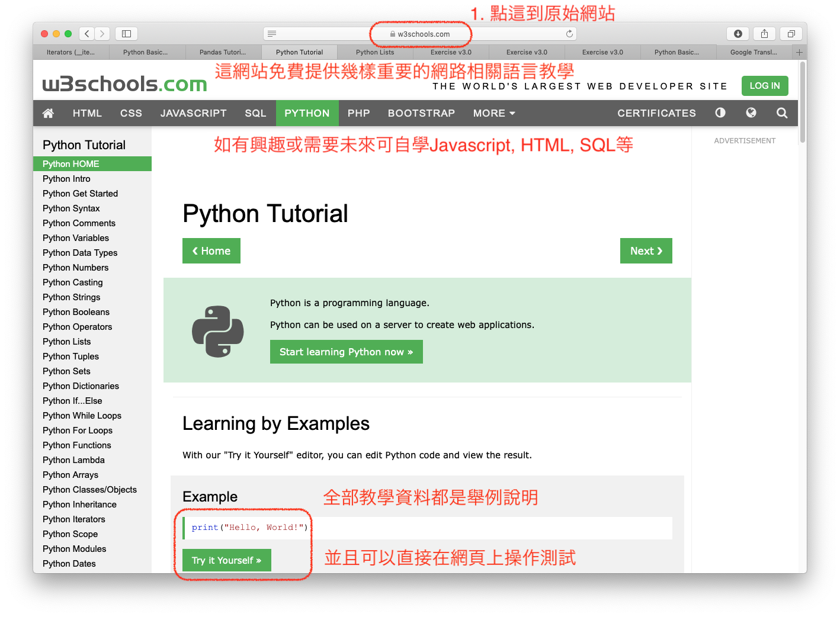This screenshot has width=840, height=617.
Task: Open Safari reader view icon
Action: [272, 34]
